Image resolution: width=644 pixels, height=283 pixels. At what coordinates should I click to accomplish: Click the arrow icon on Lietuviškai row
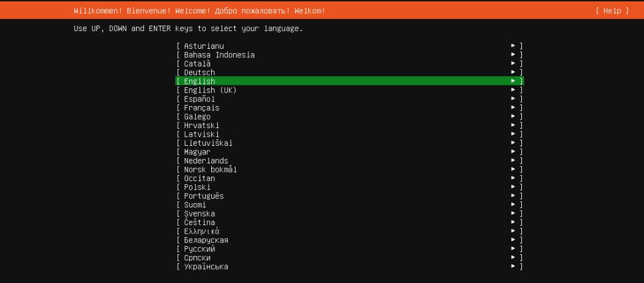513,143
